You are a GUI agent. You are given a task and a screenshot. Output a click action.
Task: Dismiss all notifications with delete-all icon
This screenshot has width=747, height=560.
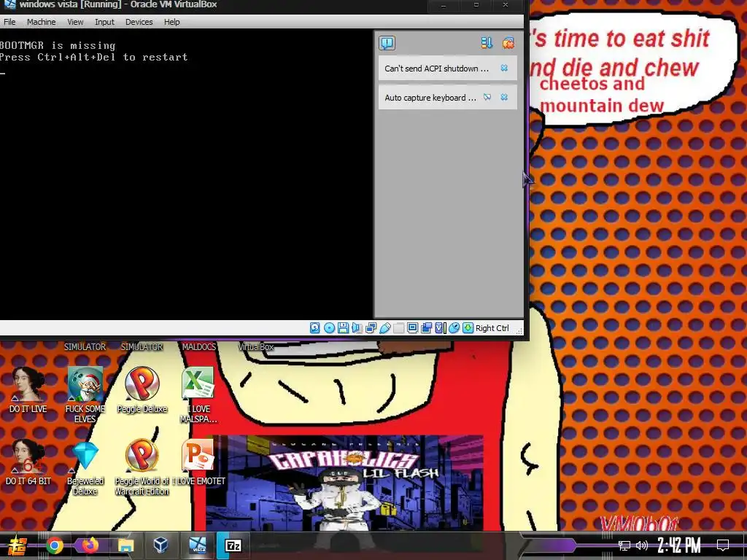click(508, 43)
